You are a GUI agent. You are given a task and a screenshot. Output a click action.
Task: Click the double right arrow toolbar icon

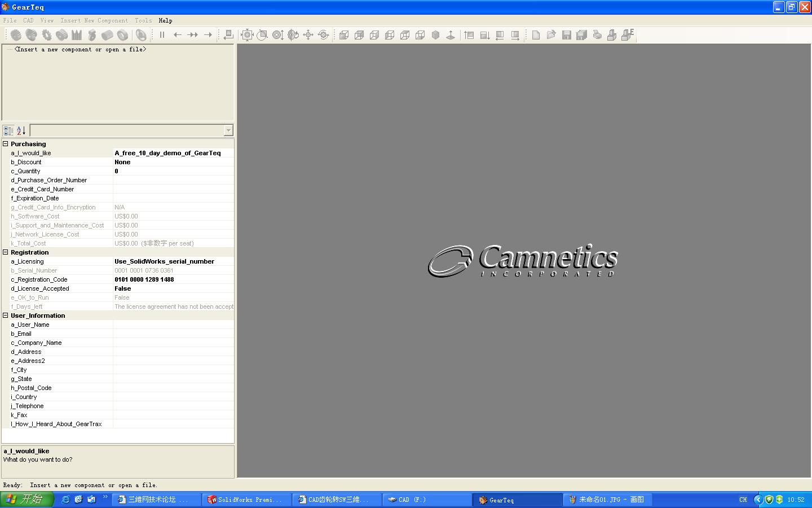(193, 35)
